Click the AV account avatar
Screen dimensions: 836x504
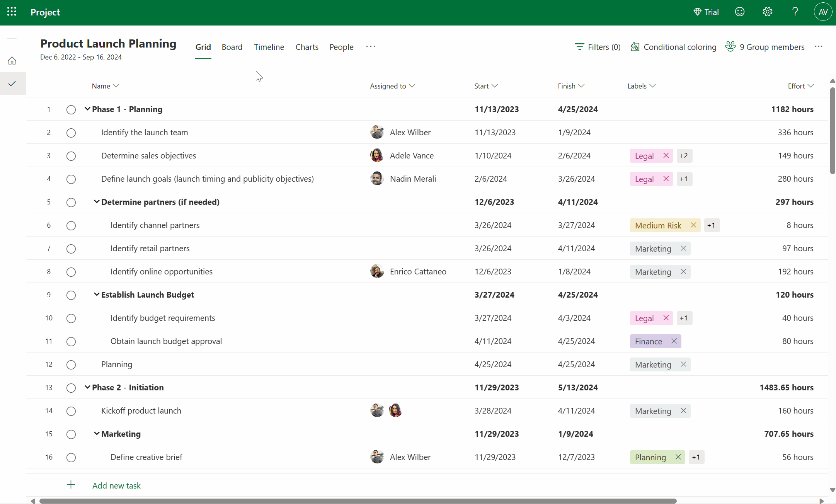823,12
